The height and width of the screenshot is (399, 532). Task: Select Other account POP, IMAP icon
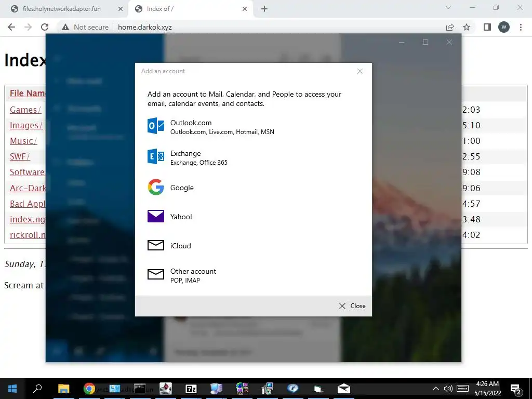click(x=156, y=274)
